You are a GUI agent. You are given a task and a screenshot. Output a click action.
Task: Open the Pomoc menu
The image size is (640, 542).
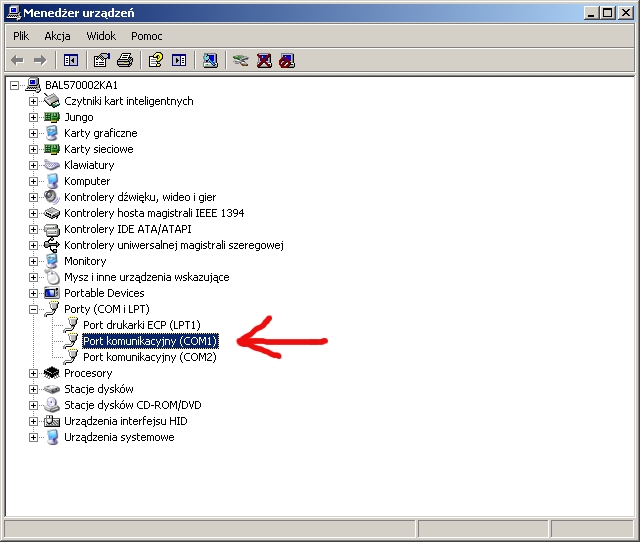[147, 36]
